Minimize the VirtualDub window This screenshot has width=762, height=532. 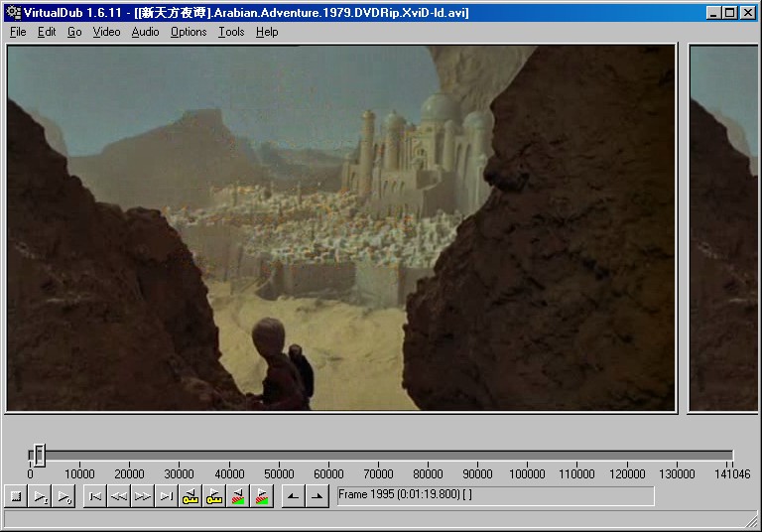(713, 13)
